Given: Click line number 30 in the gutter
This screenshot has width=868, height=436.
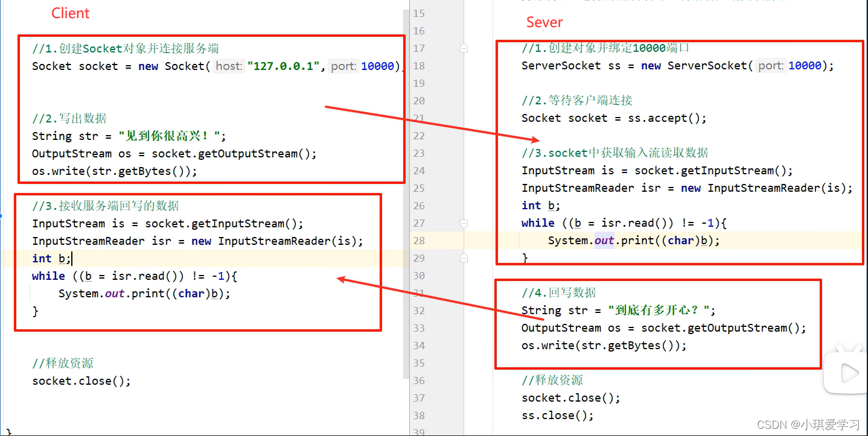Looking at the screenshot, I should point(419,276).
